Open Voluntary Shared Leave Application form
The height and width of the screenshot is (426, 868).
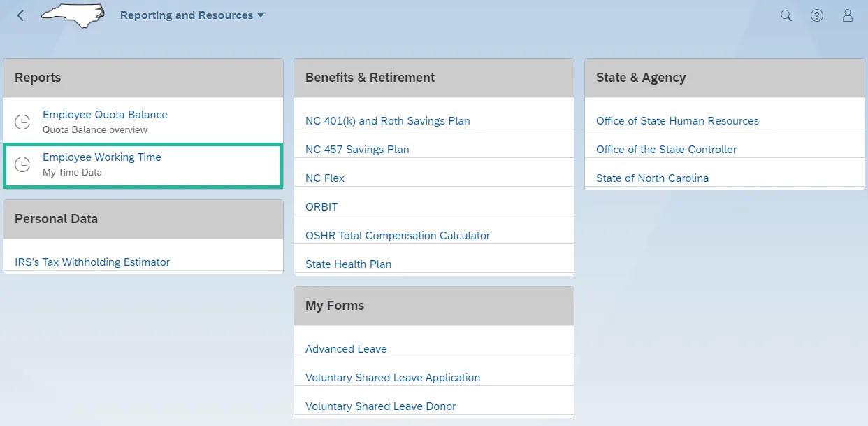(393, 378)
